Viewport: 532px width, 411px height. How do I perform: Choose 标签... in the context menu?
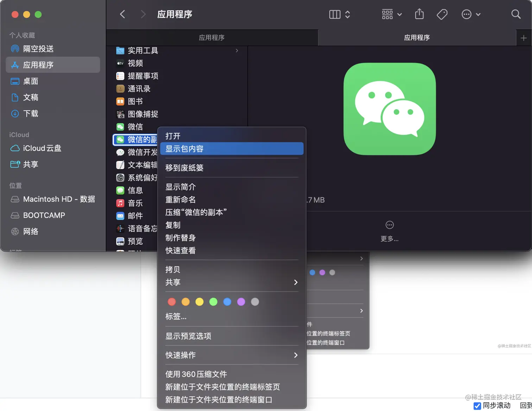point(232,316)
